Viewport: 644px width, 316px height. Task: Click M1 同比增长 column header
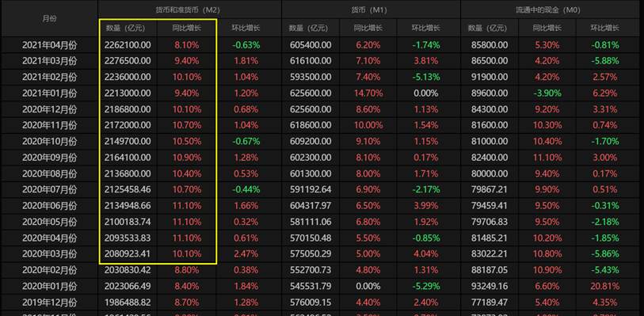(368, 28)
